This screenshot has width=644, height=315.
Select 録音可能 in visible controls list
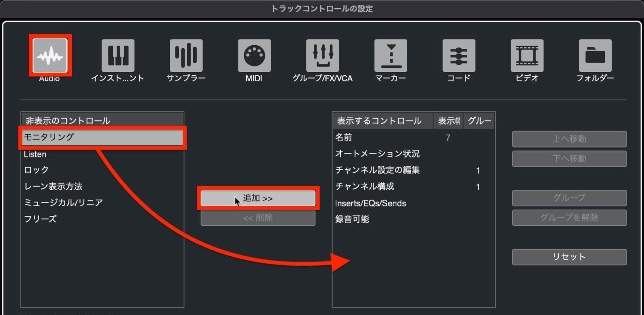[x=413, y=219]
